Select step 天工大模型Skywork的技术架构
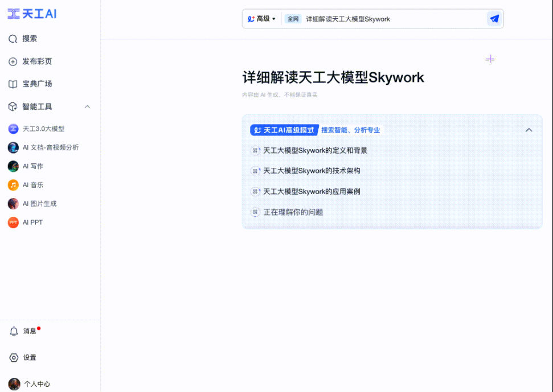This screenshot has width=553, height=392. click(311, 171)
